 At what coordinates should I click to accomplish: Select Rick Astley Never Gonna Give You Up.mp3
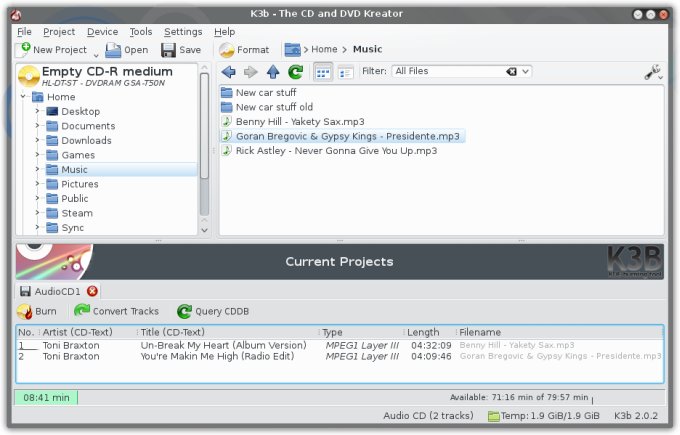[x=329, y=150]
